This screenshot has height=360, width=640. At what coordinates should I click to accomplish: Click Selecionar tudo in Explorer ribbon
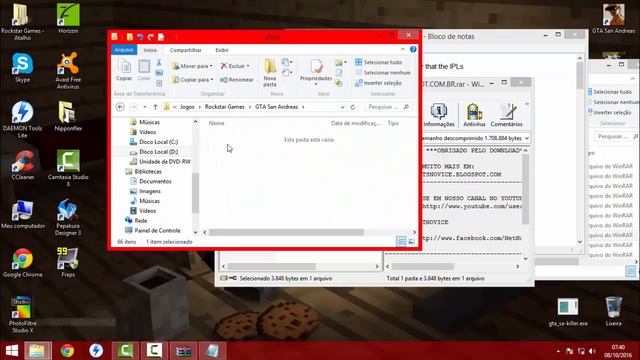coord(379,62)
